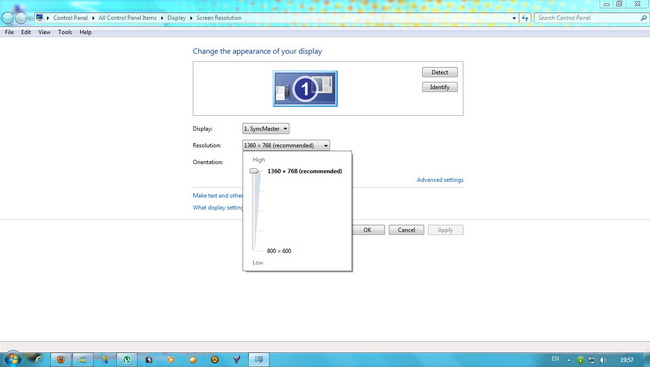
Task: Open the volume speaker tray icon
Action: tap(604, 360)
